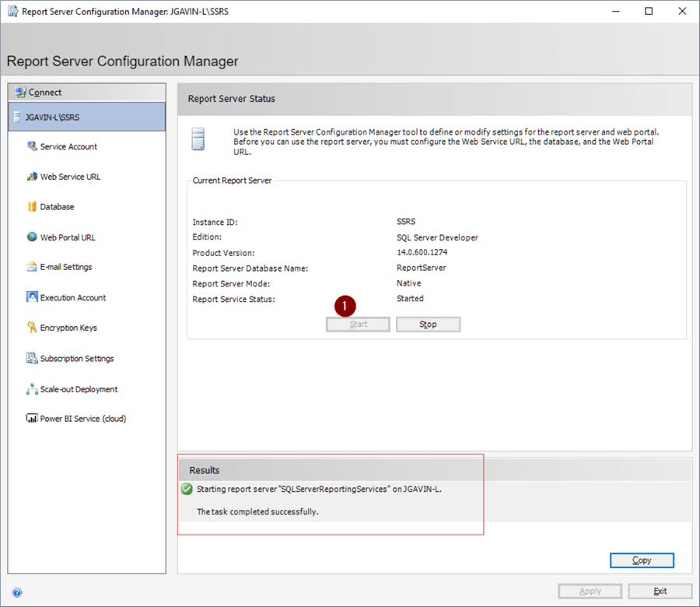Click the E-mail Settings envelope icon
Viewport: 700px width, 607px height.
32,267
